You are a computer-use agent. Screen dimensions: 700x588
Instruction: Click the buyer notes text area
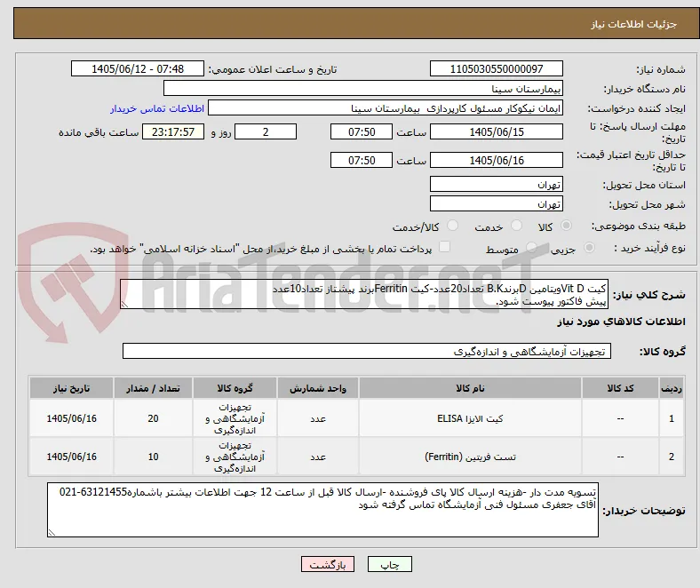click(322, 510)
